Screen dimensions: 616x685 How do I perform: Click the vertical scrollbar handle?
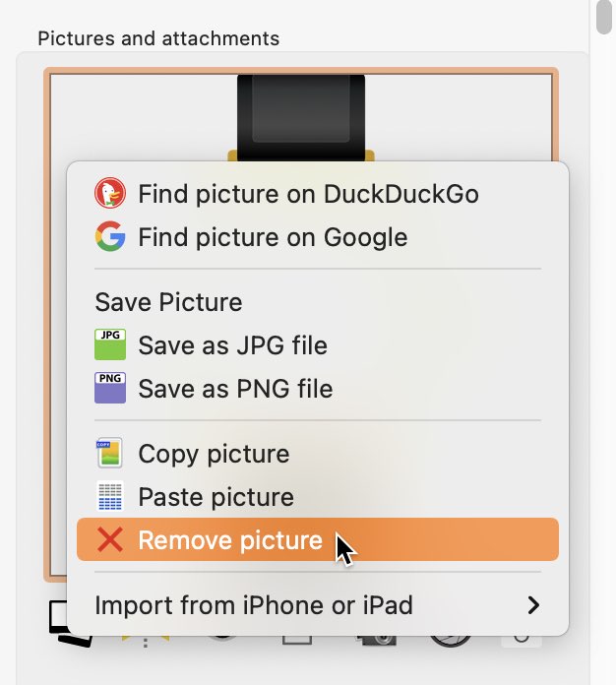click(x=604, y=16)
